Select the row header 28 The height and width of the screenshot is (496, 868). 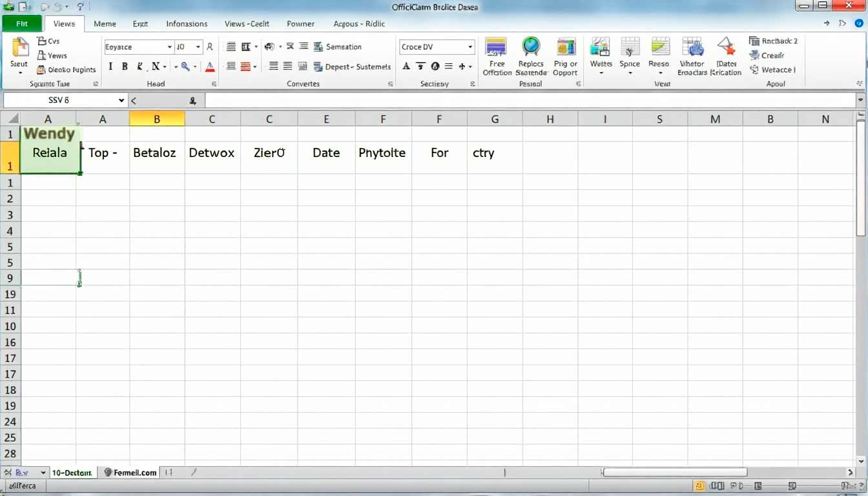pos(10,453)
